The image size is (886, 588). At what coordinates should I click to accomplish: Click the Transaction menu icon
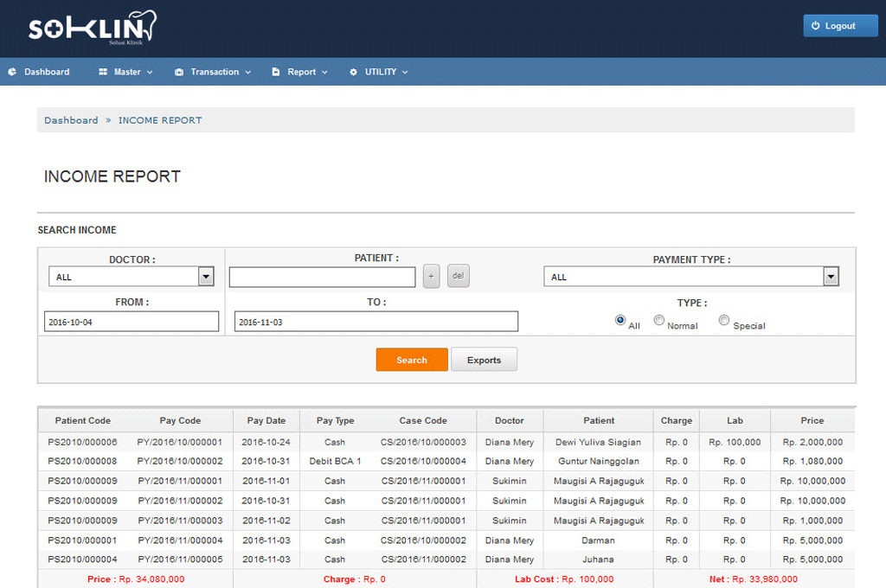click(179, 72)
